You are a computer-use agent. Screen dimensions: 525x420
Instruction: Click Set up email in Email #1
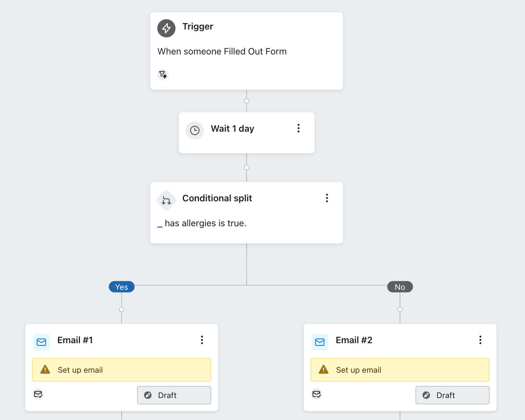point(122,370)
